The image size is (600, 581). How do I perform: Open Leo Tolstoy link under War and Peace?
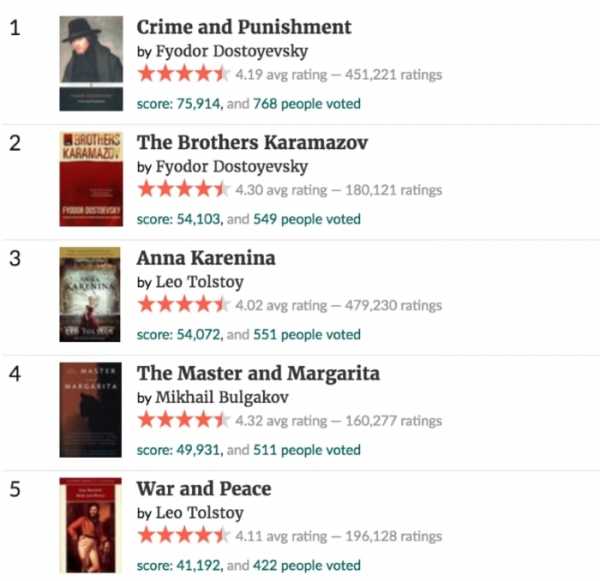click(x=199, y=513)
